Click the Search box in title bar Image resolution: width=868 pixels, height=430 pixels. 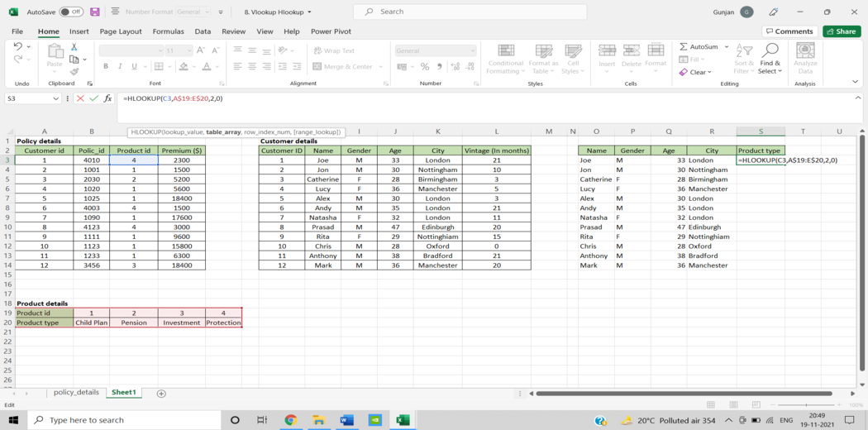pyautogui.click(x=470, y=12)
